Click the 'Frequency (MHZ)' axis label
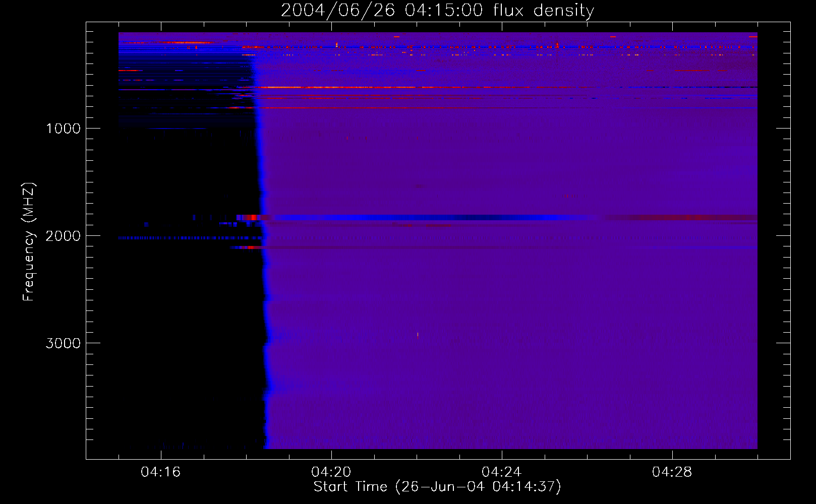The image size is (816, 504). click(x=29, y=242)
